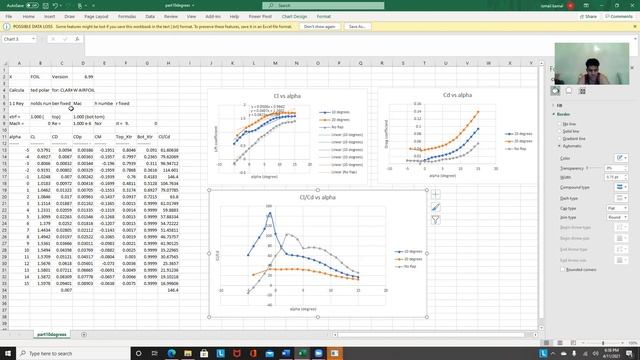Click the info icon on warning bar
Image resolution: width=640 pixels, height=360 pixels.
coord(7,27)
